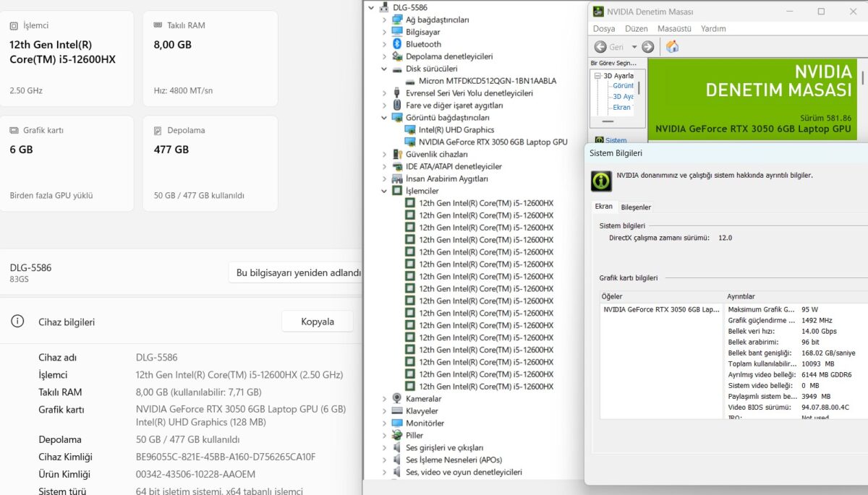Click the Sistem Bilgileri NVIDIA eye icon
Screen dimensions: 868x495
602,181
